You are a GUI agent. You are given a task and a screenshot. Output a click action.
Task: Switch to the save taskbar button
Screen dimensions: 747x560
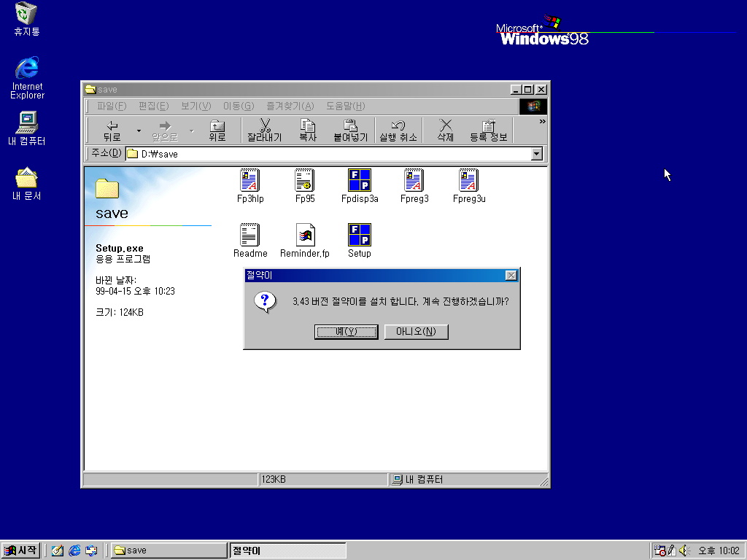(169, 551)
